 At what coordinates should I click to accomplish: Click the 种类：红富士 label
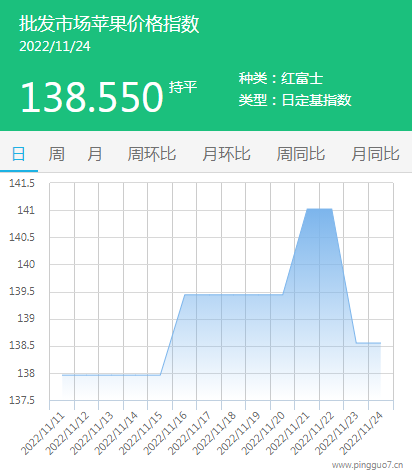pos(281,79)
